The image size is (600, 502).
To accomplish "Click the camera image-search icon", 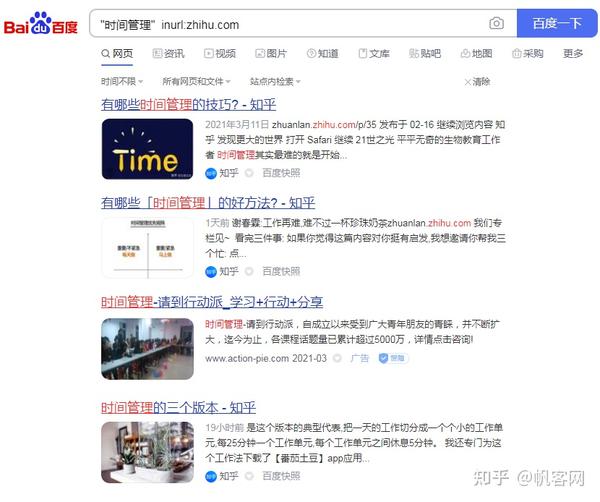I will [x=496, y=24].
